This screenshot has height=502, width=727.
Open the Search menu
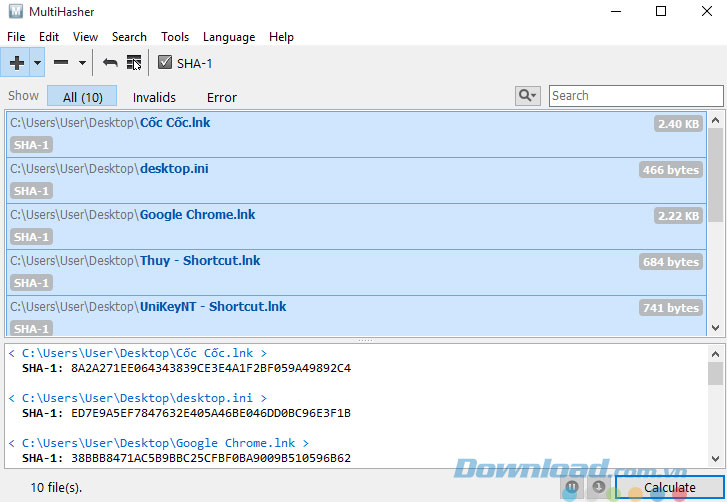129,37
